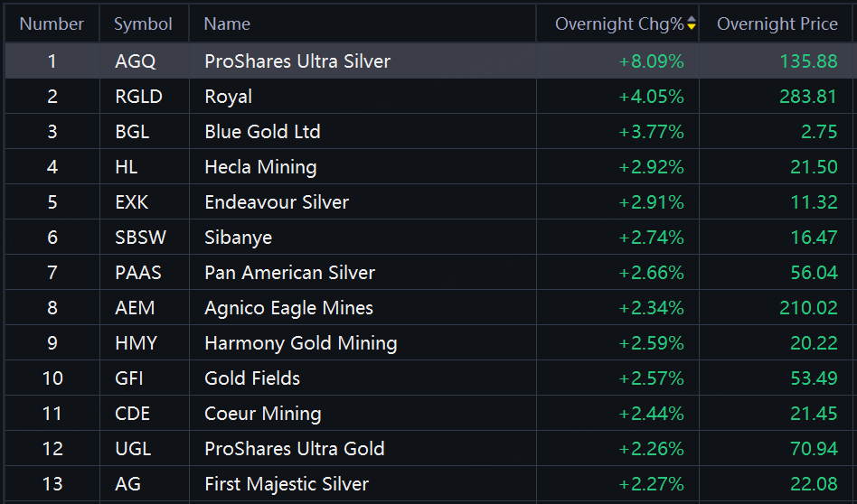Open First Majestic Silver name

pos(287,484)
